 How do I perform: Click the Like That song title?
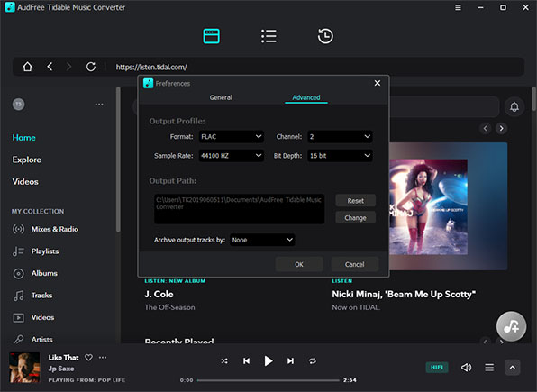tap(63, 358)
